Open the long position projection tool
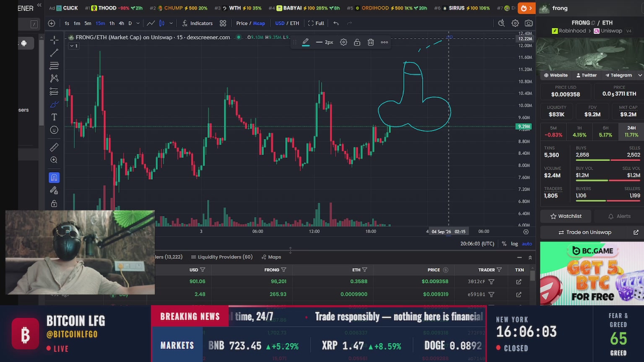 pyautogui.click(x=54, y=91)
